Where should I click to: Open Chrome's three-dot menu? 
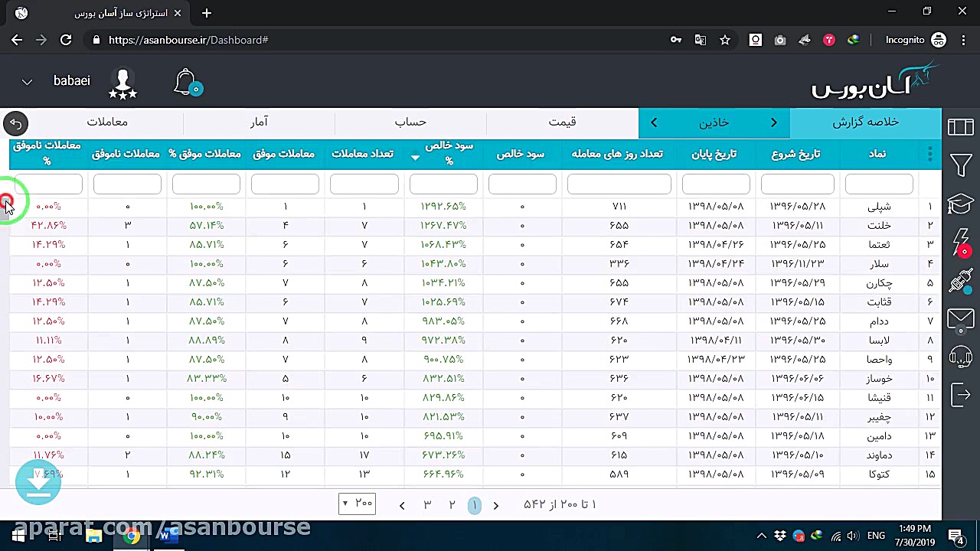[962, 40]
